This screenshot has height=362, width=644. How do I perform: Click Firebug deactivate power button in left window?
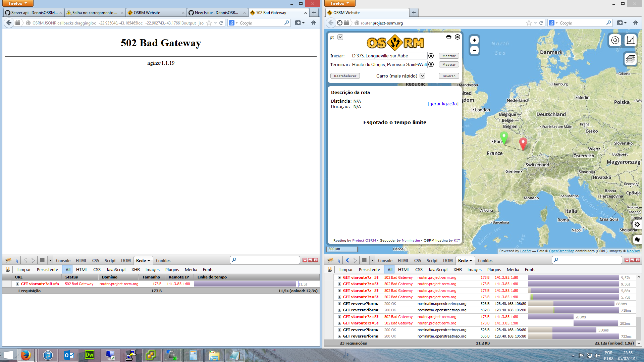coord(316,260)
